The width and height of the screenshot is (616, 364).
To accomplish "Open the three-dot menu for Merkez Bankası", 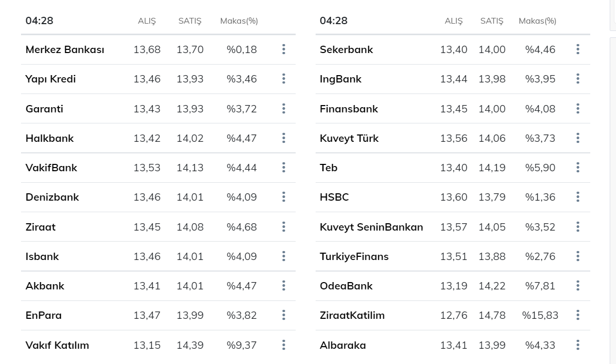I will click(x=284, y=49).
